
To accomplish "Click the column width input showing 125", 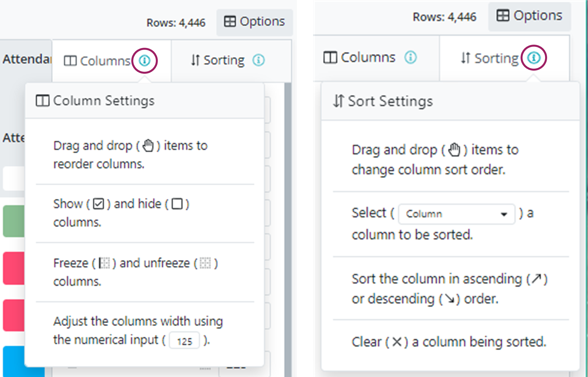I will click(x=184, y=340).
